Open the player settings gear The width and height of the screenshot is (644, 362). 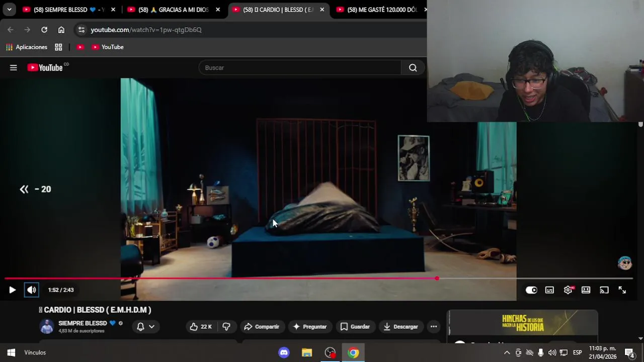pos(568,290)
